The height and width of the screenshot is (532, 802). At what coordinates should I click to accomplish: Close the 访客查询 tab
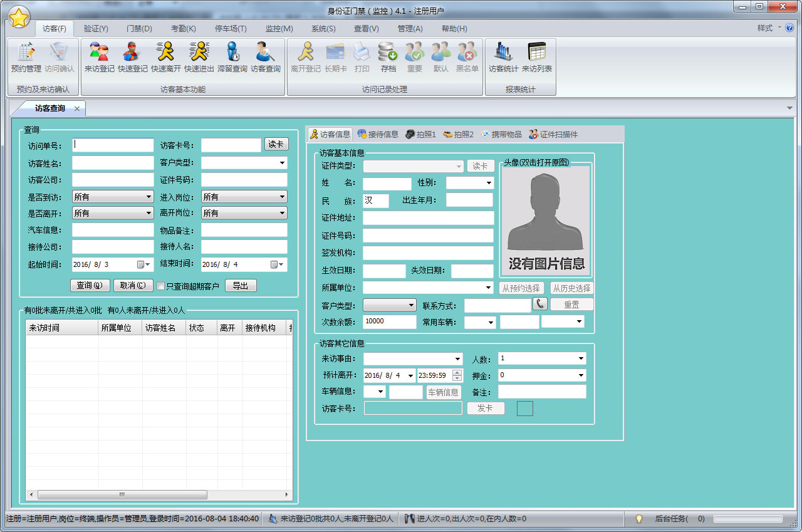(x=76, y=108)
